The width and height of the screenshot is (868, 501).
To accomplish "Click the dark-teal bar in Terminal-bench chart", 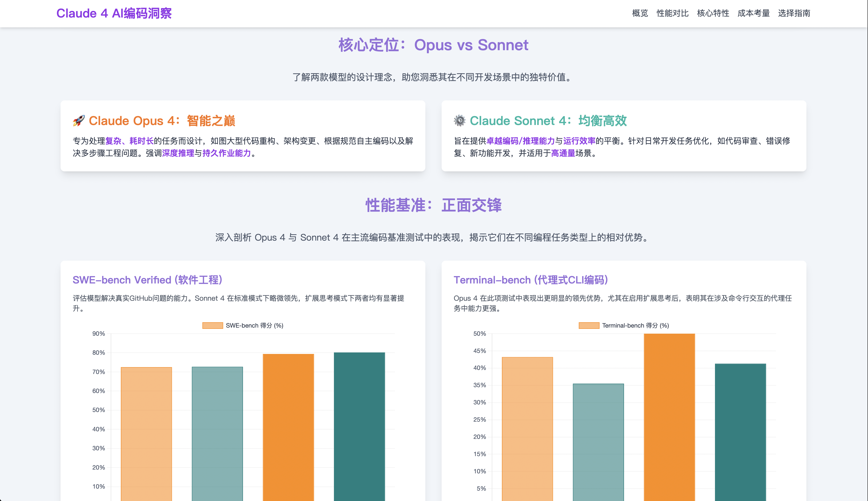I will click(x=741, y=432).
